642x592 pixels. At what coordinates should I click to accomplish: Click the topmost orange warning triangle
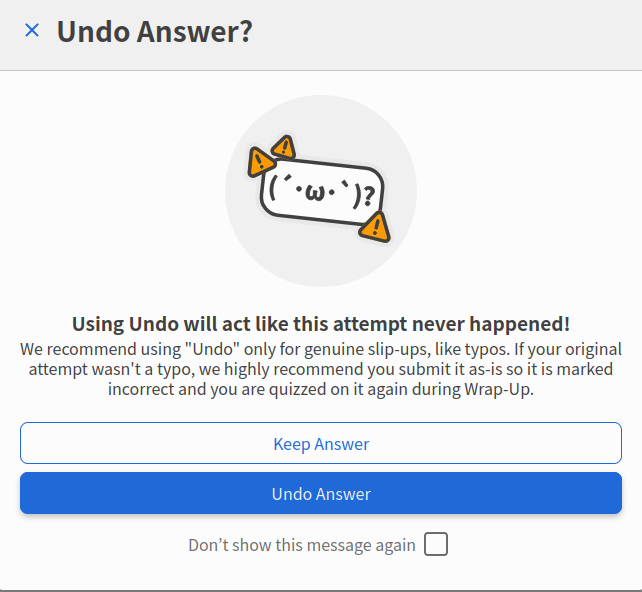pos(284,147)
